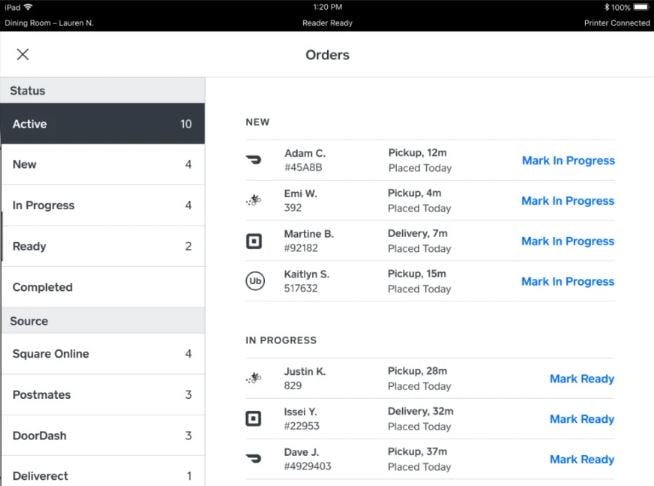This screenshot has height=486, width=654.
Task: Filter by Postmates source
Action: [102, 395]
